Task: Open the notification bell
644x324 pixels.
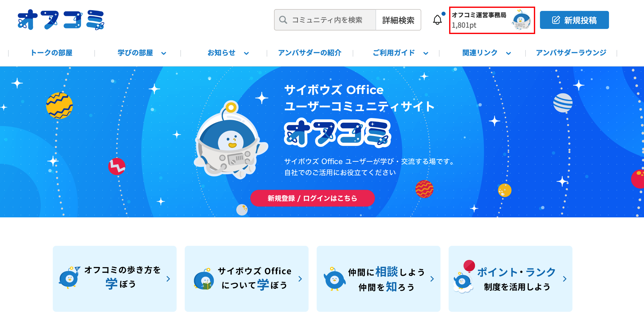Action: pyautogui.click(x=437, y=20)
